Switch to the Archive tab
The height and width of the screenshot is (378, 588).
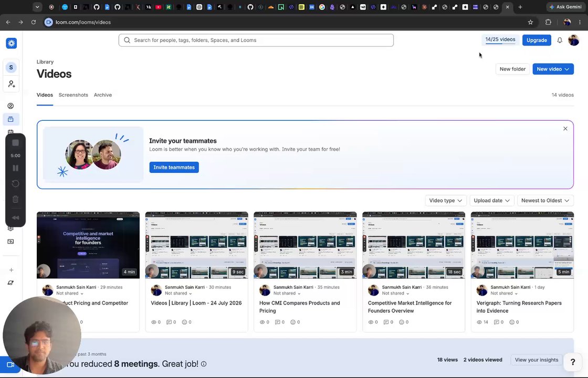point(103,95)
